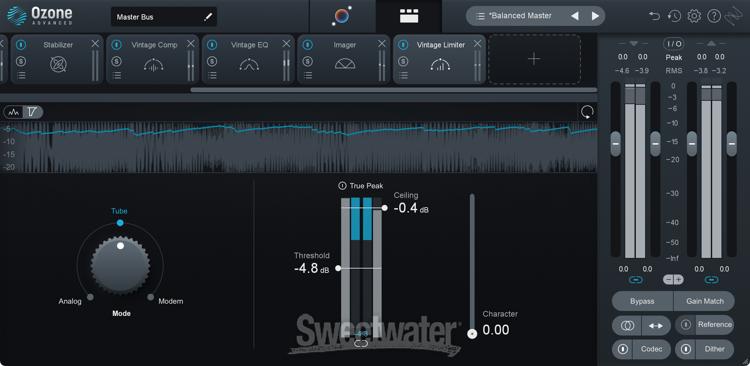
Task: Open the undo history clock icon
Action: [674, 16]
